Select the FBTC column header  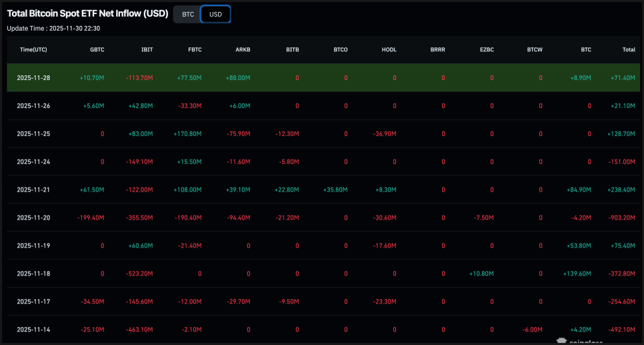pos(195,50)
